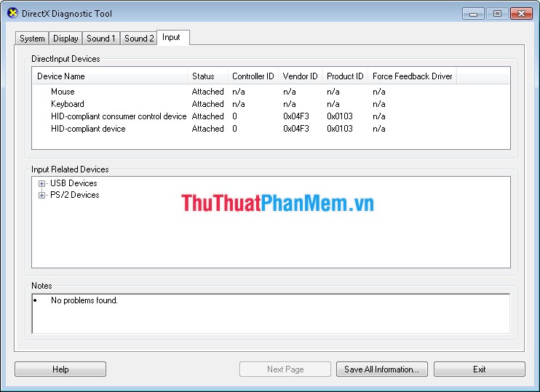Open the Display tab
The height and width of the screenshot is (392, 540).
pyautogui.click(x=65, y=39)
